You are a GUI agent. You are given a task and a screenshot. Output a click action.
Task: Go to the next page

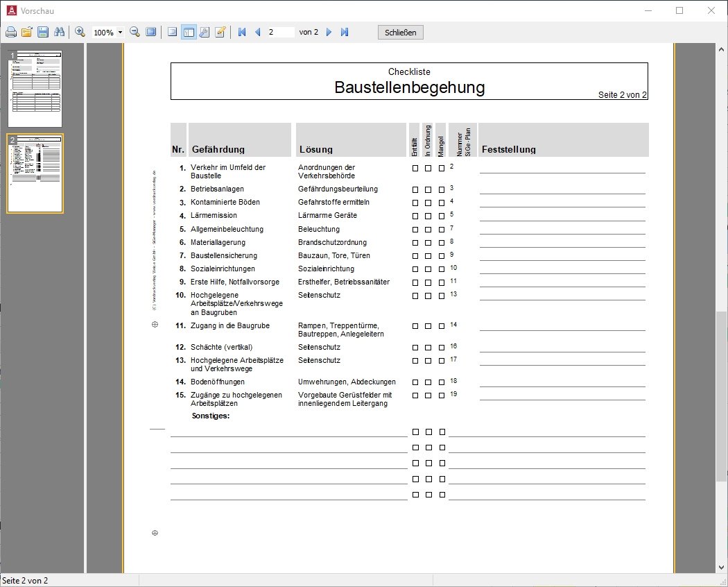(329, 32)
